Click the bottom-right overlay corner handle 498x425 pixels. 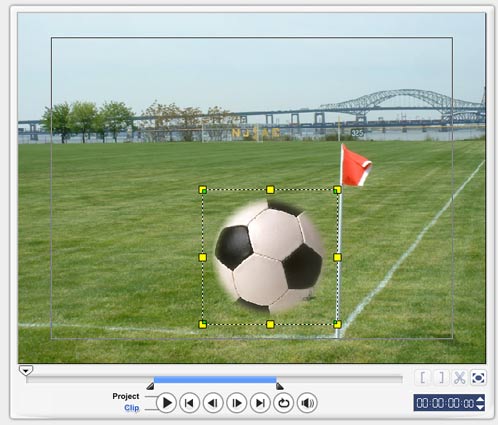[337, 324]
